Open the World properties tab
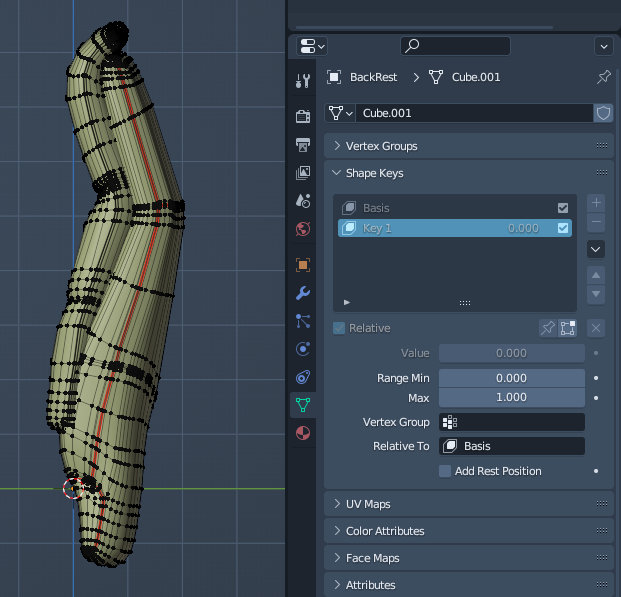The image size is (621, 597). coord(304,229)
